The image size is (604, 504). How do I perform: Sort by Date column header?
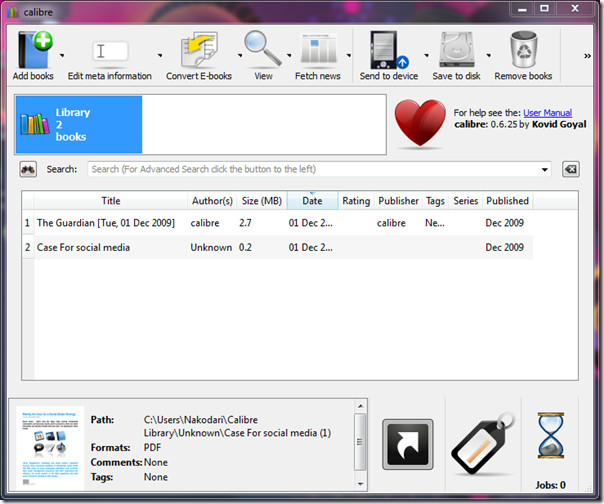tap(312, 201)
